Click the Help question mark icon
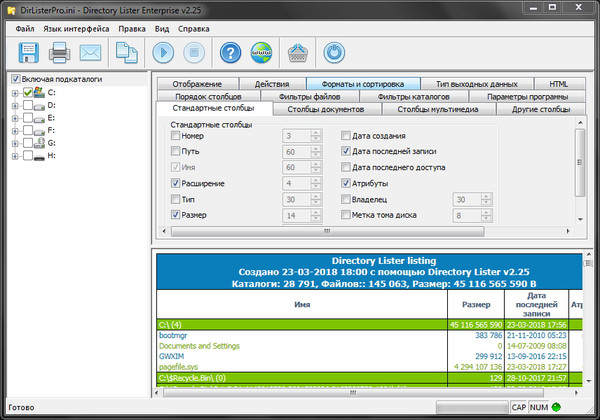The width and height of the screenshot is (600, 420). (x=231, y=53)
